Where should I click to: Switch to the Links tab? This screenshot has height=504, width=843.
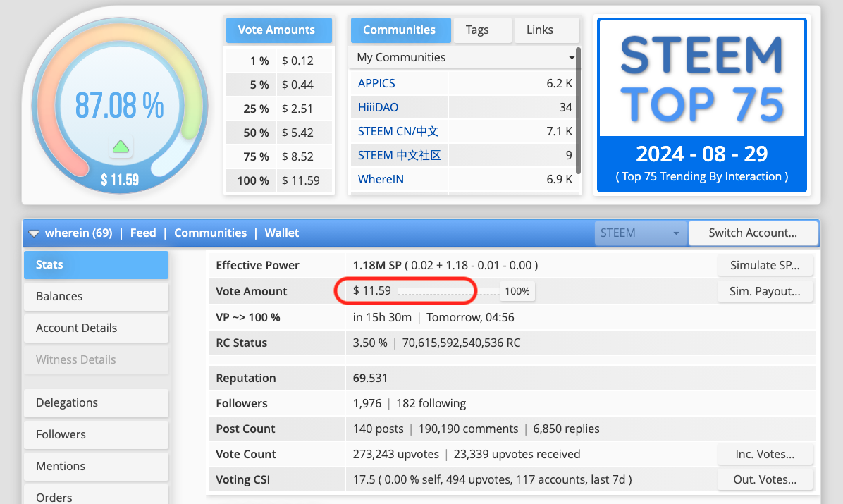click(x=546, y=30)
